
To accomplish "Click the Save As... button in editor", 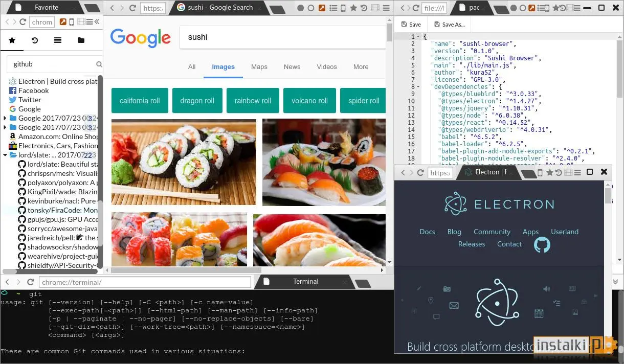I will click(x=450, y=25).
